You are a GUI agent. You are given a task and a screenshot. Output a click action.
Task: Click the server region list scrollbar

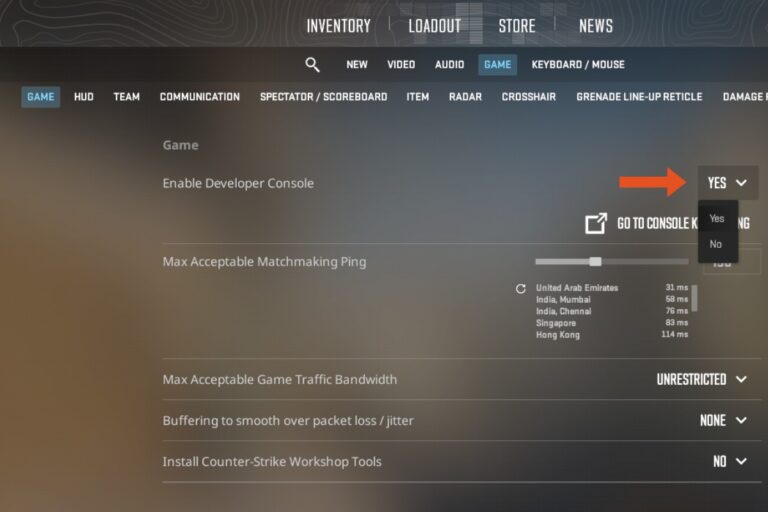tap(695, 298)
